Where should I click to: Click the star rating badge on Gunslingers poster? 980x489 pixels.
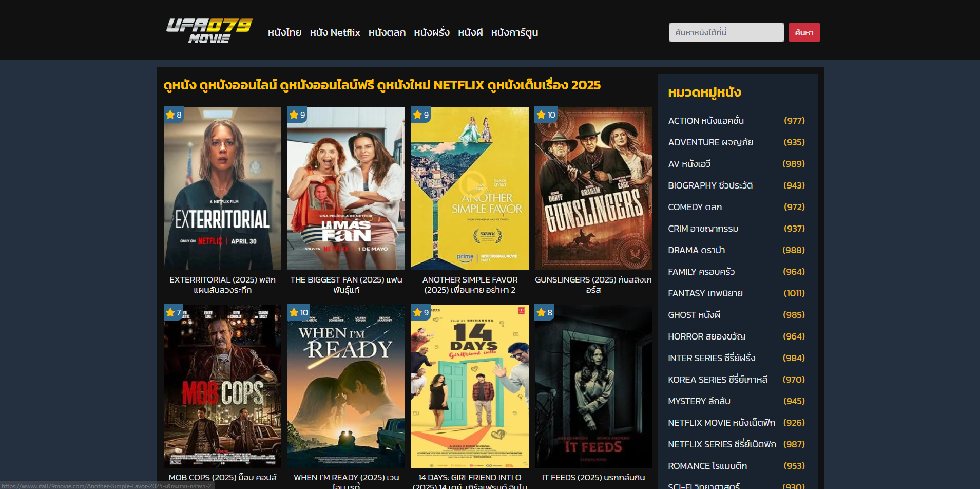click(x=546, y=115)
